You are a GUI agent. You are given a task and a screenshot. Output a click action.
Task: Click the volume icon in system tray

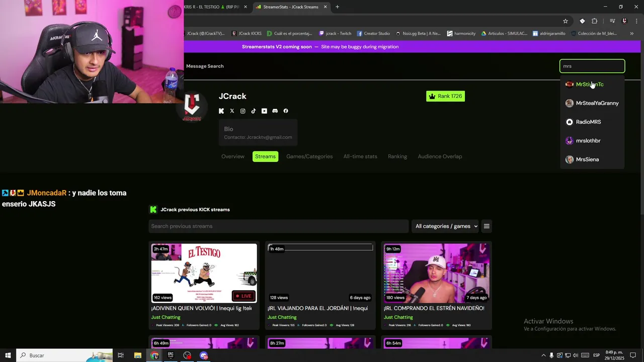tap(575, 355)
